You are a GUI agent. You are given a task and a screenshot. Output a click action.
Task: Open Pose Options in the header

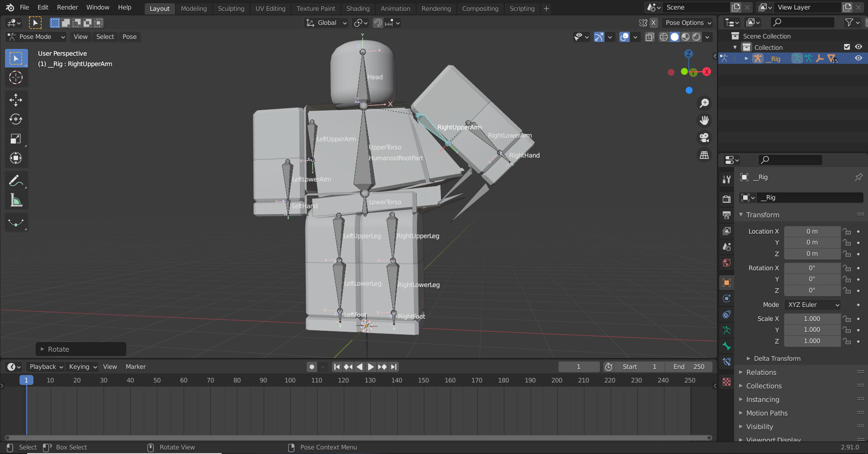point(687,23)
